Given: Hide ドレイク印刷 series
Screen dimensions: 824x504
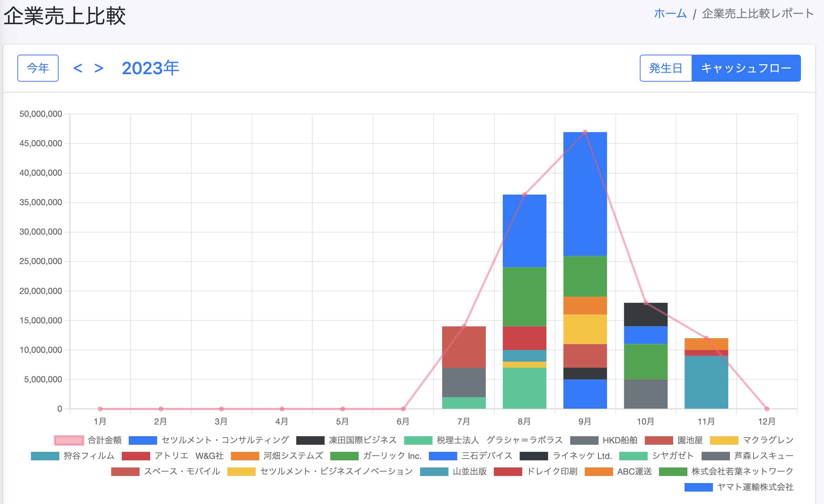Looking at the screenshot, I should coord(536,472).
